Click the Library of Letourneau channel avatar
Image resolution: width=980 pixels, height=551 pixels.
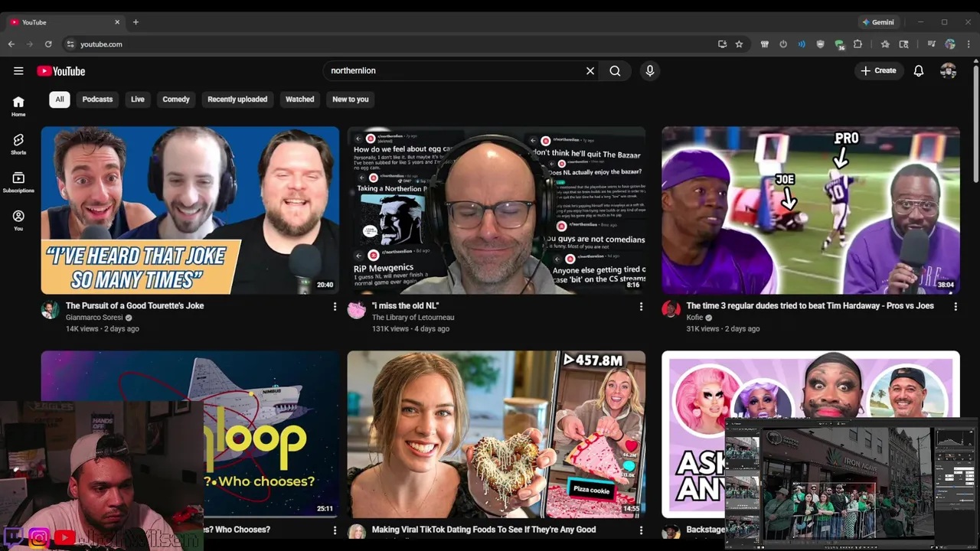pos(357,309)
